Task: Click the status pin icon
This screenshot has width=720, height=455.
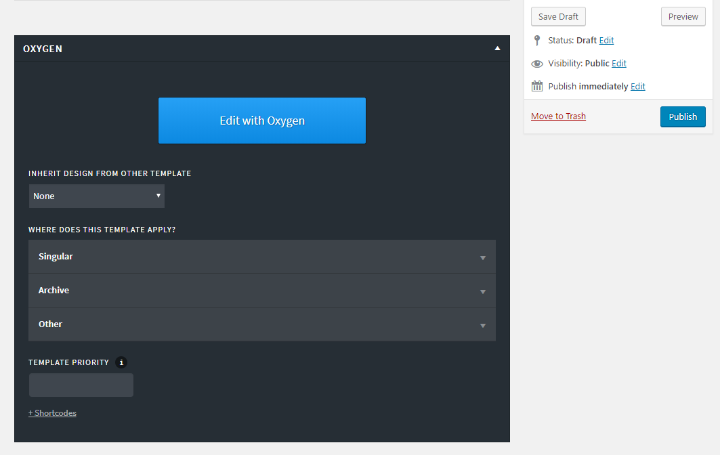Action: click(537, 40)
